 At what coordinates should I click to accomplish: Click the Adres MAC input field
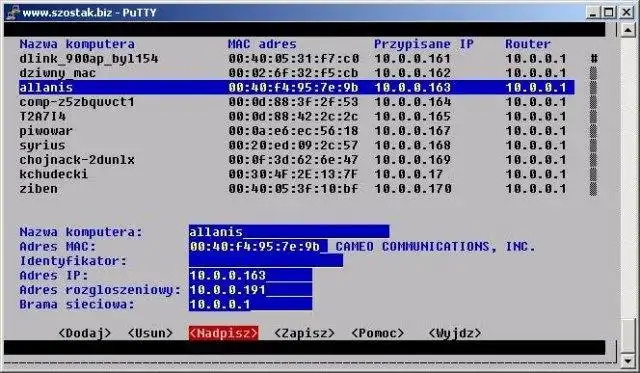(x=258, y=246)
